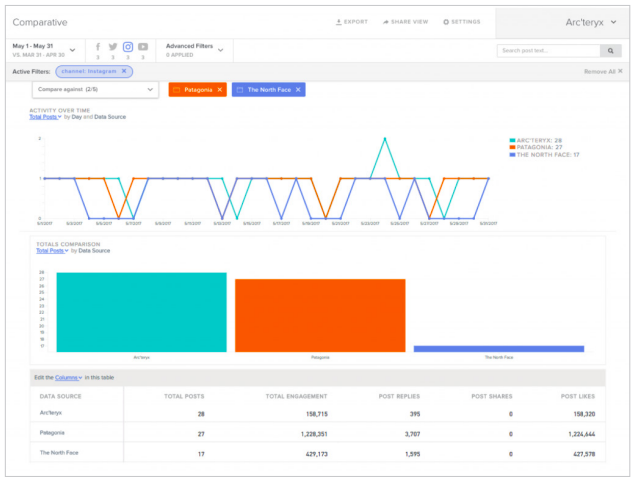Select the Patagonia table row label
The width and height of the screenshot is (637, 486).
coord(52,433)
